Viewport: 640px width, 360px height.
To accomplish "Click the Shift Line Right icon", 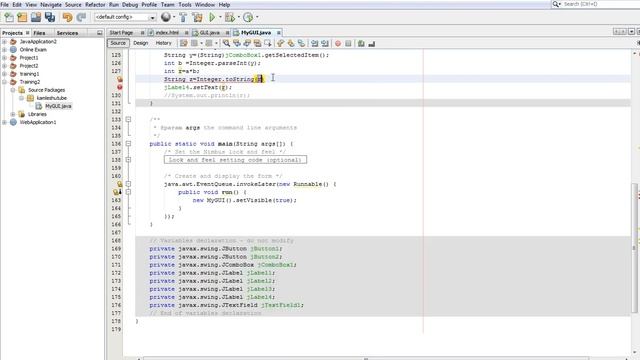I will point(325,43).
